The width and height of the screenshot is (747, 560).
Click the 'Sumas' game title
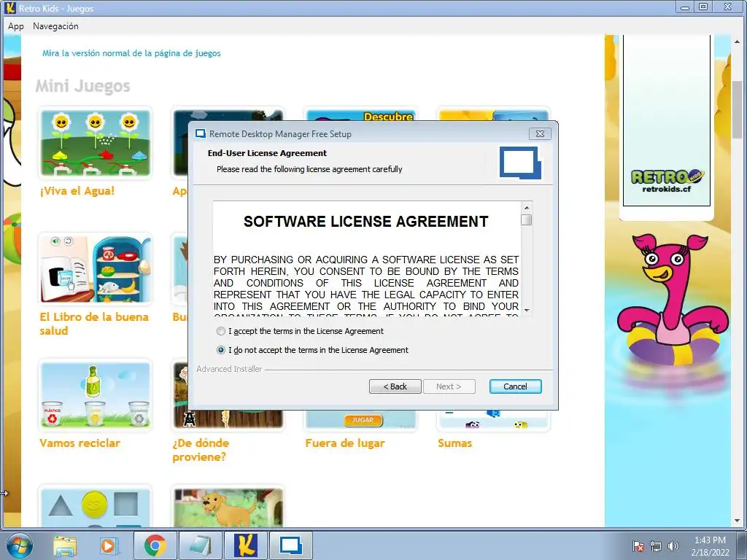click(x=455, y=443)
